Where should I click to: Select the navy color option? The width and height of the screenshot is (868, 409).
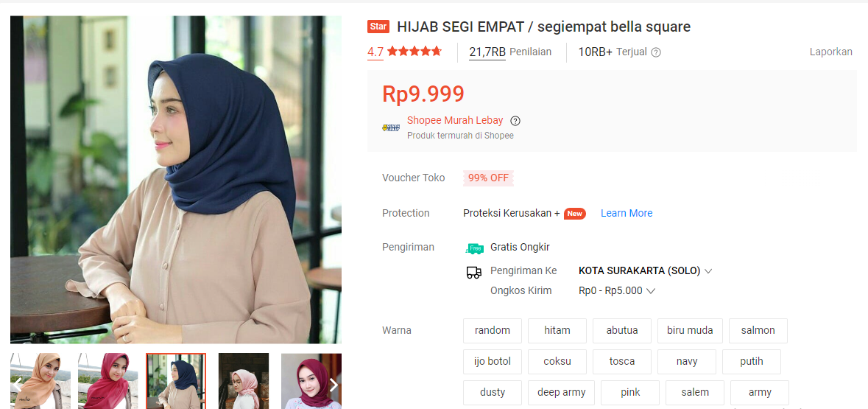(x=687, y=361)
